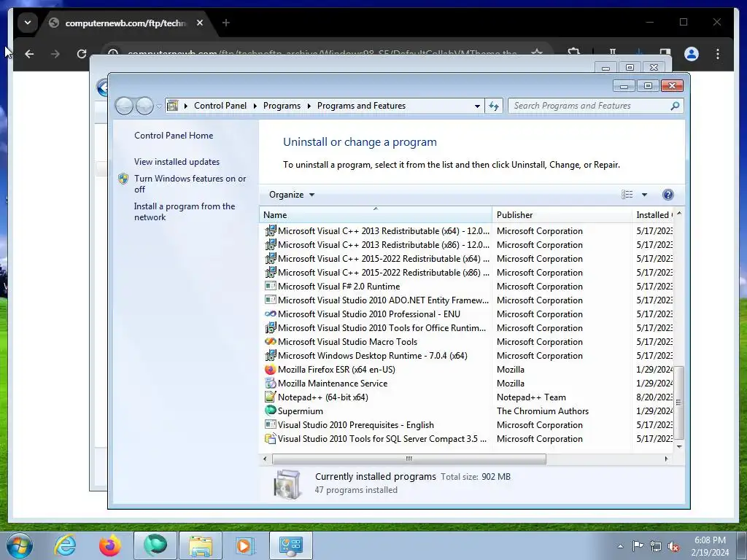The width and height of the screenshot is (747, 560).
Task: Open recent pages dropdown beside navigation arrows
Action: (159, 106)
